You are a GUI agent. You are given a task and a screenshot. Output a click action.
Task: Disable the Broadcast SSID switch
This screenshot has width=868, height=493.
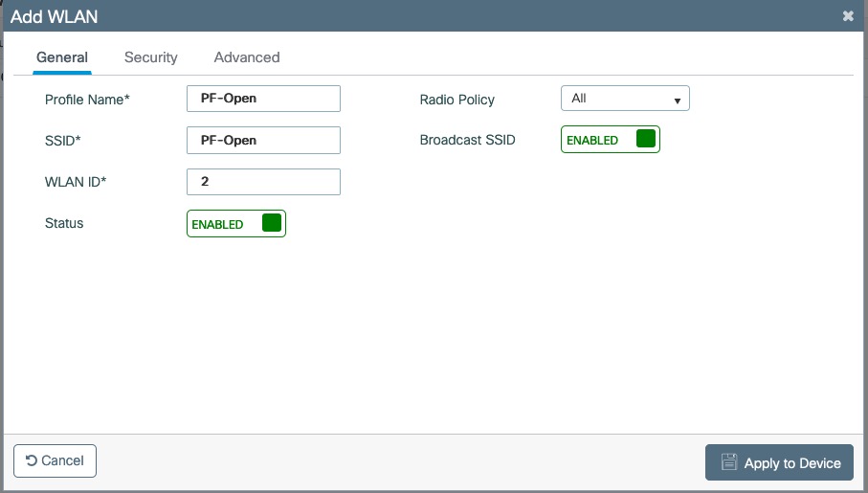[610, 140]
